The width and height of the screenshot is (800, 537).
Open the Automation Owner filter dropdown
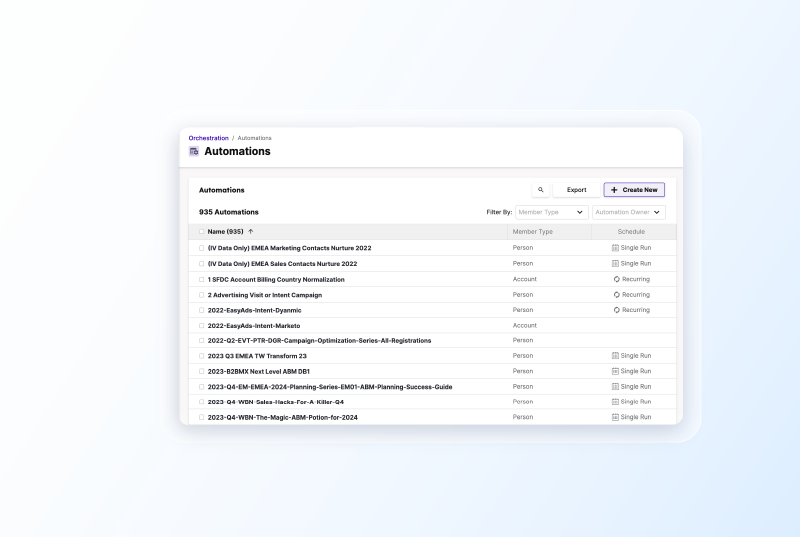(x=629, y=212)
